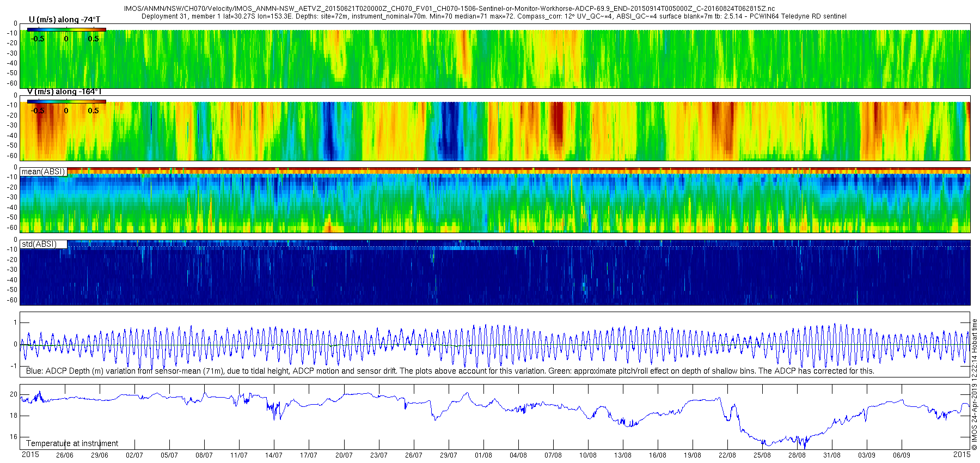
Task: Click the 'mean(ABSI)' panel label
Action: pyautogui.click(x=44, y=172)
